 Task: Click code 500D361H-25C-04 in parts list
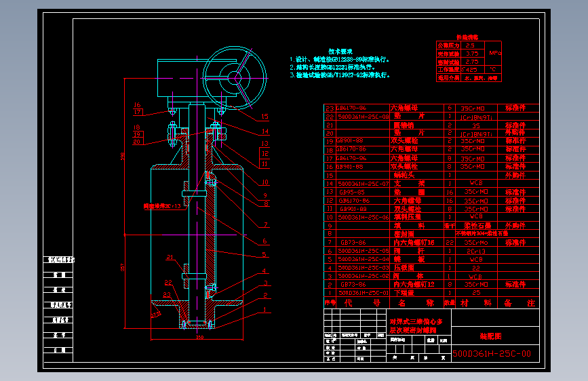coord(364,259)
